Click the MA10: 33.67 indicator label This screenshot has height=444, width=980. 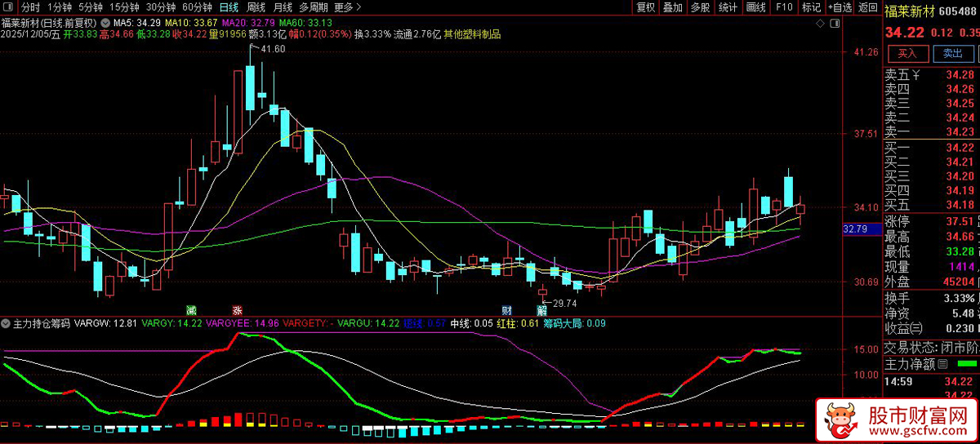click(190, 22)
